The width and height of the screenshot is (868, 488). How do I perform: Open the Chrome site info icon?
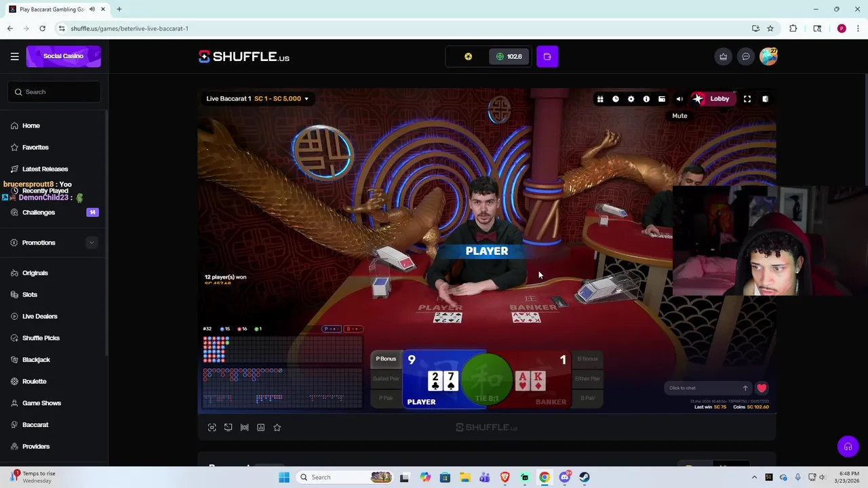click(62, 28)
